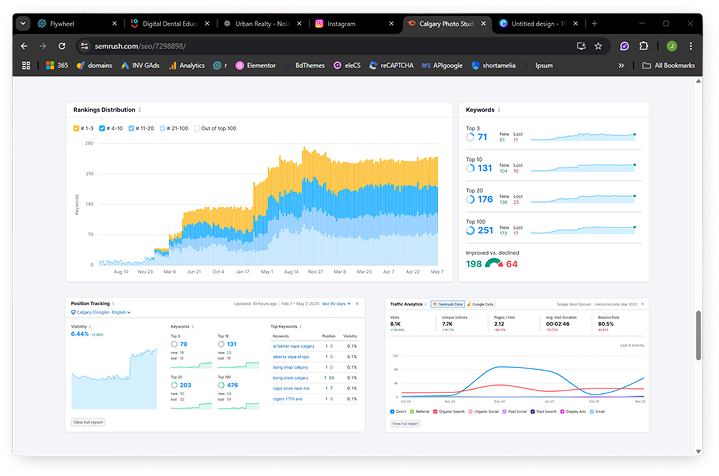Open keyword bong shop calgary
This screenshot has height=476, width=719.
(290, 367)
